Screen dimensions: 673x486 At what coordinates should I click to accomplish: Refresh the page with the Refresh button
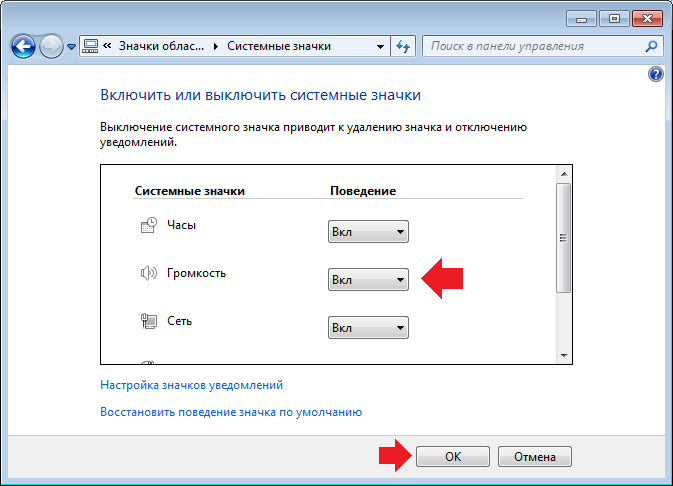click(403, 46)
